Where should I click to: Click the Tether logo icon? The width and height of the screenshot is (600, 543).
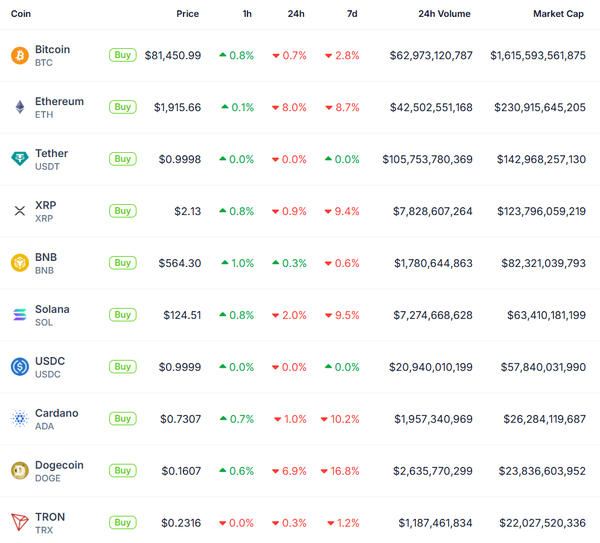pyautogui.click(x=19, y=159)
